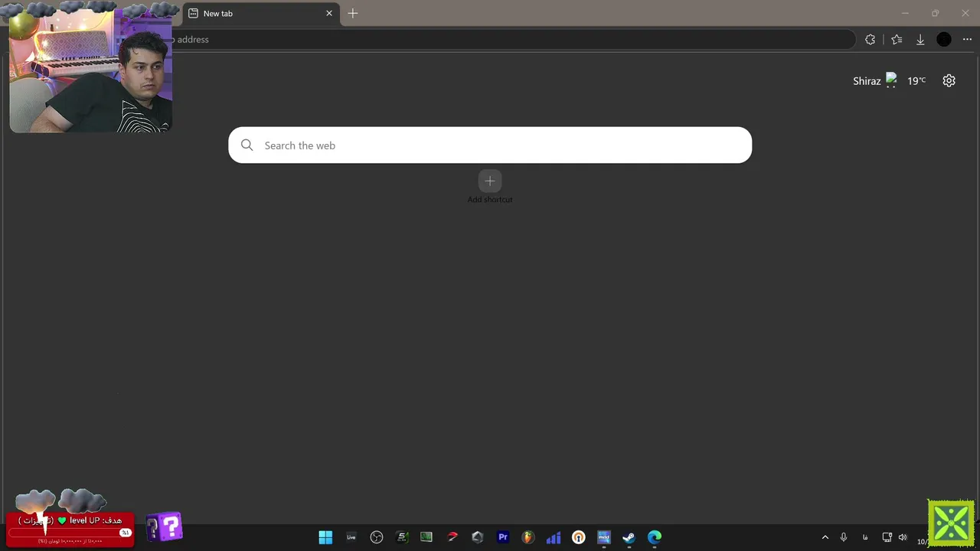The image size is (980, 551).
Task: Show hidden system tray icons
Action: (x=825, y=537)
